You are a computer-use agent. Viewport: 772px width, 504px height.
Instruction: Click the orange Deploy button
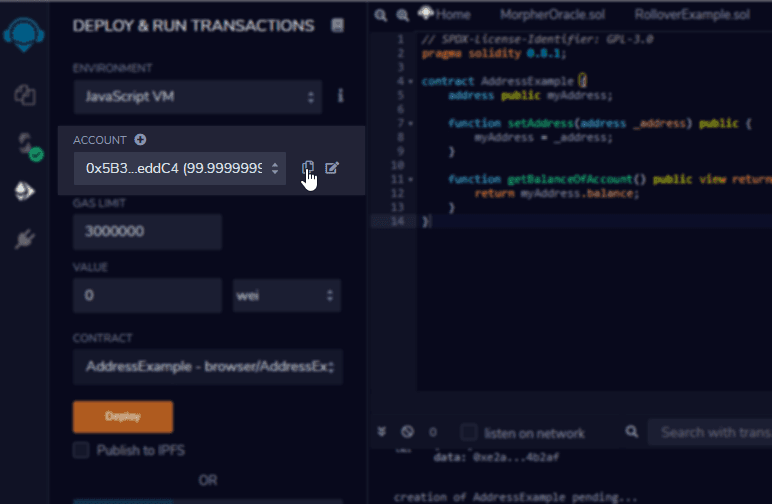(123, 417)
